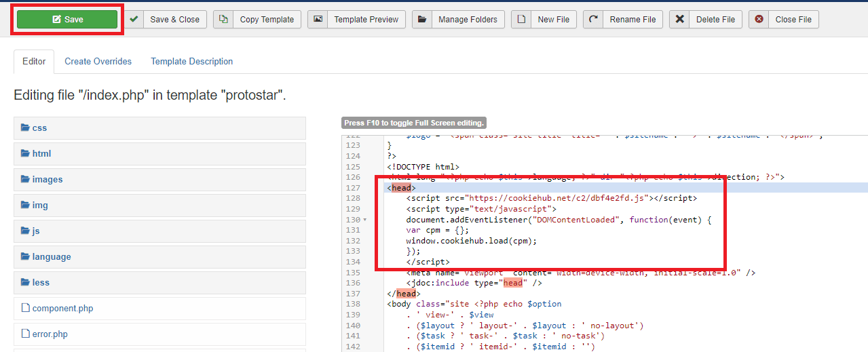The height and width of the screenshot is (352, 868).
Task: Click the checkmark icon for Save & Close
Action: [134, 20]
